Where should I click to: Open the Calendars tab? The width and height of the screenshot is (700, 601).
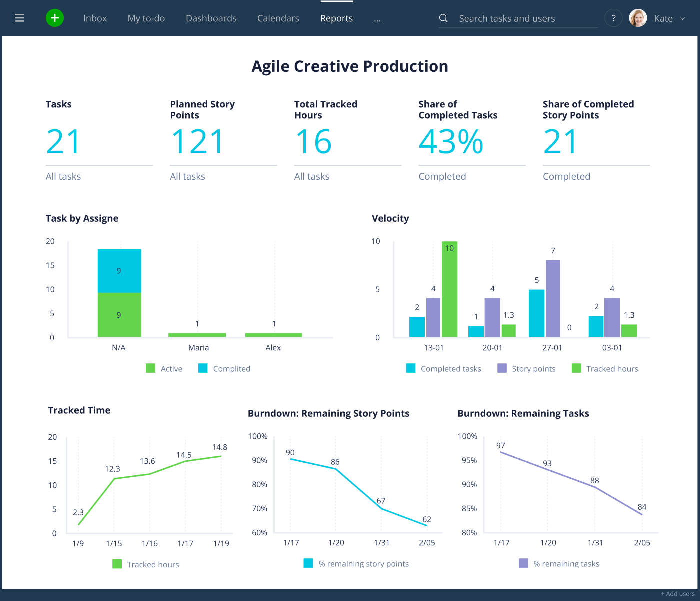pos(278,18)
